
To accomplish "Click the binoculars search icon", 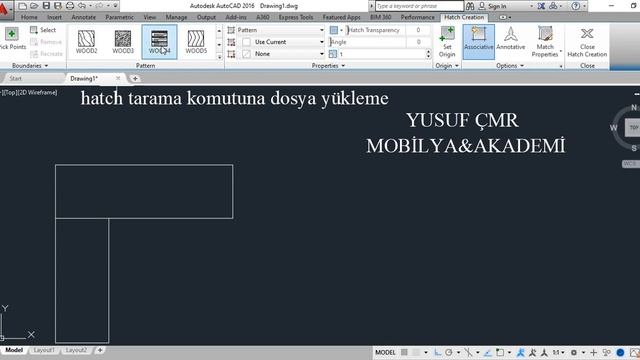I will (x=470, y=6).
